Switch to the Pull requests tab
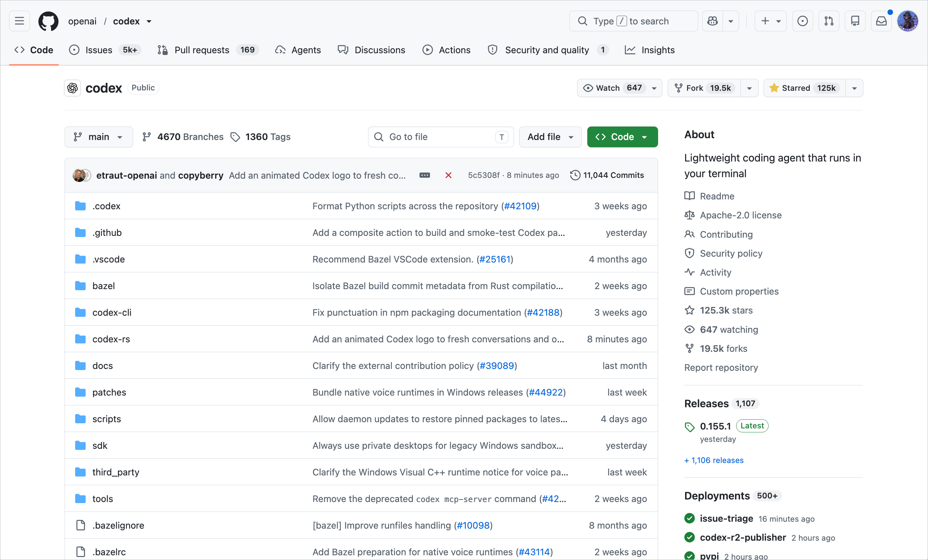 pyautogui.click(x=208, y=50)
